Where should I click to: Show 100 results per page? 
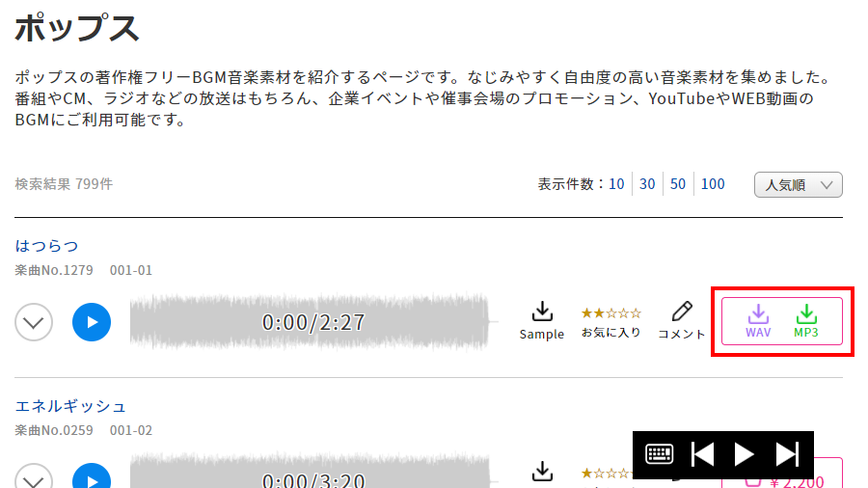pos(713,184)
